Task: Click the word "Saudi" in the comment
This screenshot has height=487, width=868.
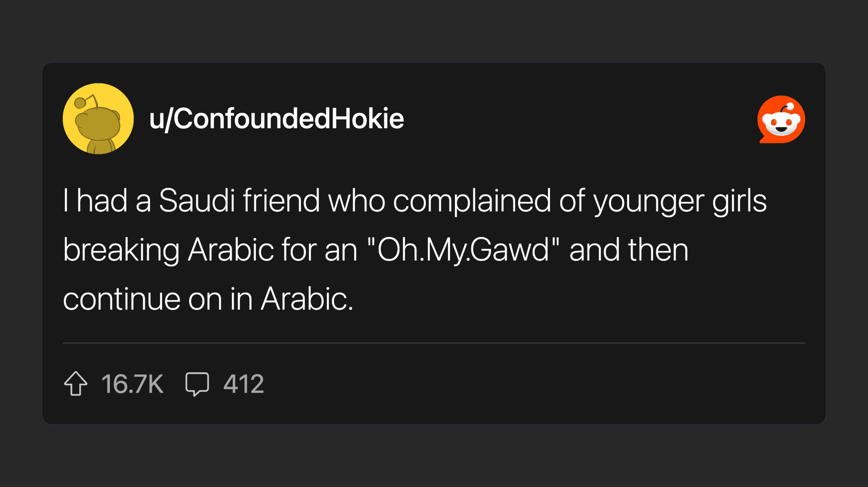Action: [197, 200]
